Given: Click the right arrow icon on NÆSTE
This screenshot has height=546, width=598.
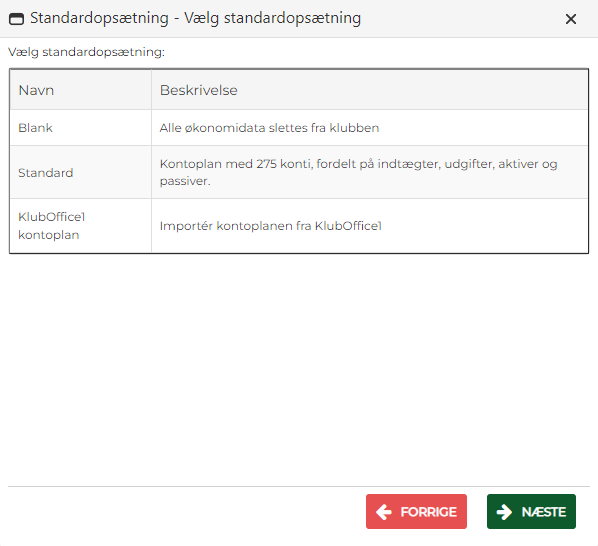Looking at the screenshot, I should [x=504, y=512].
